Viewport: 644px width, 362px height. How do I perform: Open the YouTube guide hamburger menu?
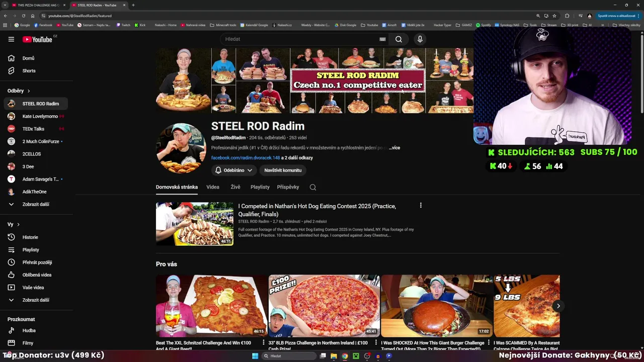[11, 39]
